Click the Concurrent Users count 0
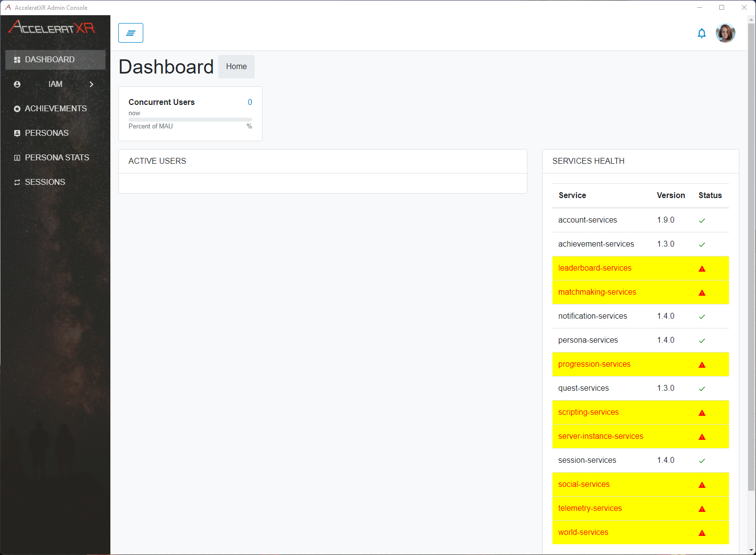The width and height of the screenshot is (756, 555). click(x=250, y=102)
